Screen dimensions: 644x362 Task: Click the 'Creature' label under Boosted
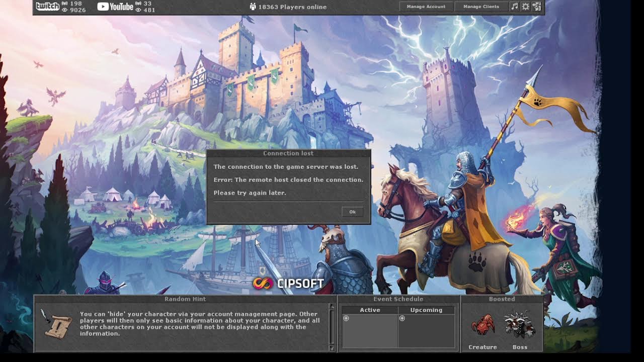[482, 347]
